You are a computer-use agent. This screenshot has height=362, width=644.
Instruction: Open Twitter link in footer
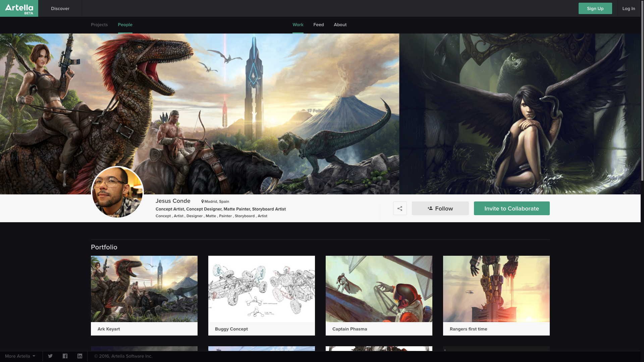[50, 356]
